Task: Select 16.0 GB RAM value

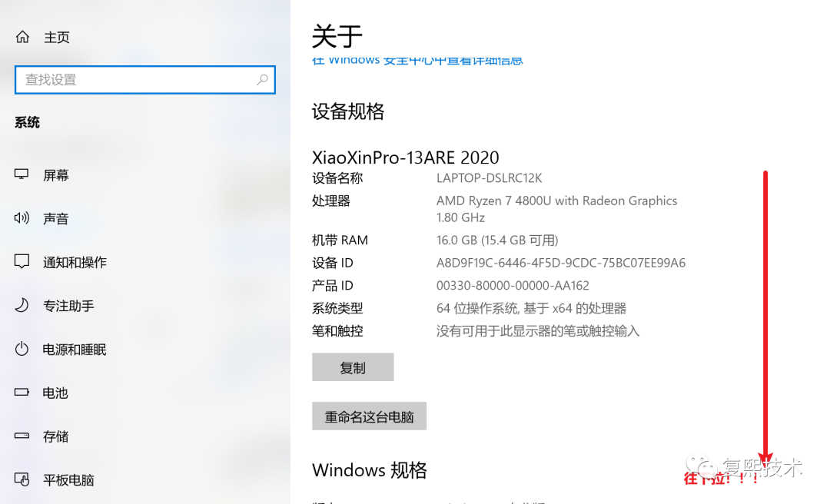Action: click(497, 240)
